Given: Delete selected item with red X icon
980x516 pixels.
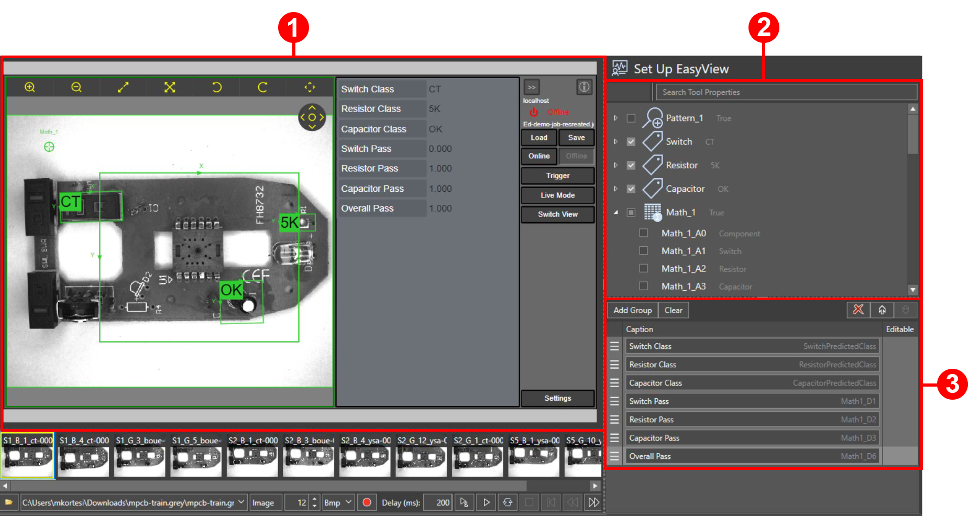Looking at the screenshot, I should pos(858,310).
